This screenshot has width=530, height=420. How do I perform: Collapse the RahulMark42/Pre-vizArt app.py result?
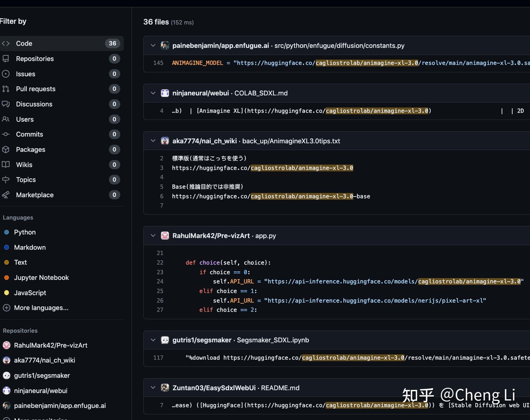[153, 236]
